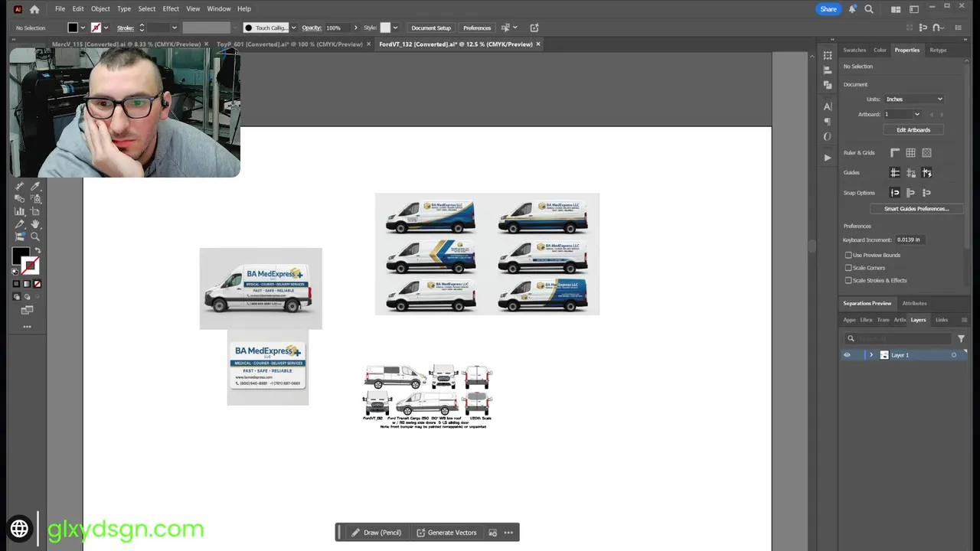Open the search magnifier in title bar

pyautogui.click(x=869, y=9)
